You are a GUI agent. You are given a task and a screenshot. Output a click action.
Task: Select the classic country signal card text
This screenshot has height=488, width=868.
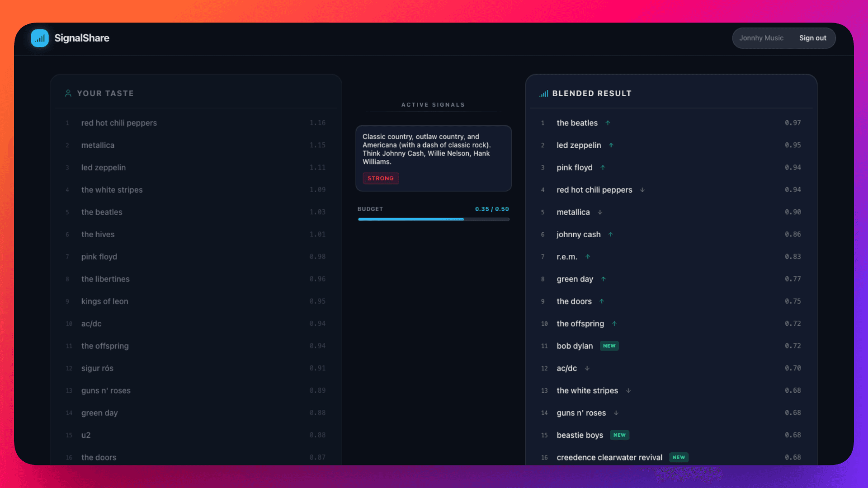pyautogui.click(x=426, y=149)
